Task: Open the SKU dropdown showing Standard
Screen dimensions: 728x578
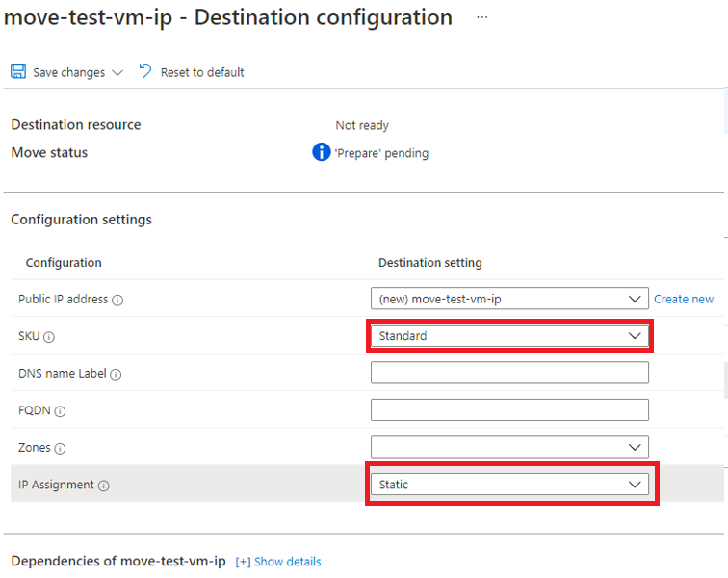Action: pos(509,336)
